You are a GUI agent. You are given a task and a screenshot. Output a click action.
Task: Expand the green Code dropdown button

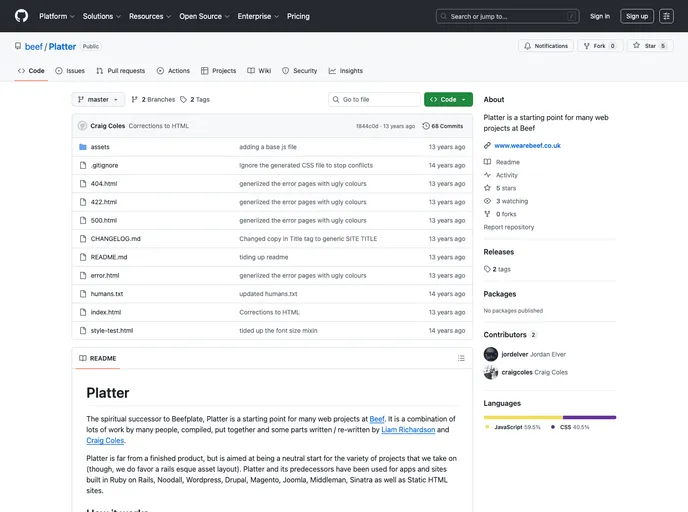tap(448, 100)
